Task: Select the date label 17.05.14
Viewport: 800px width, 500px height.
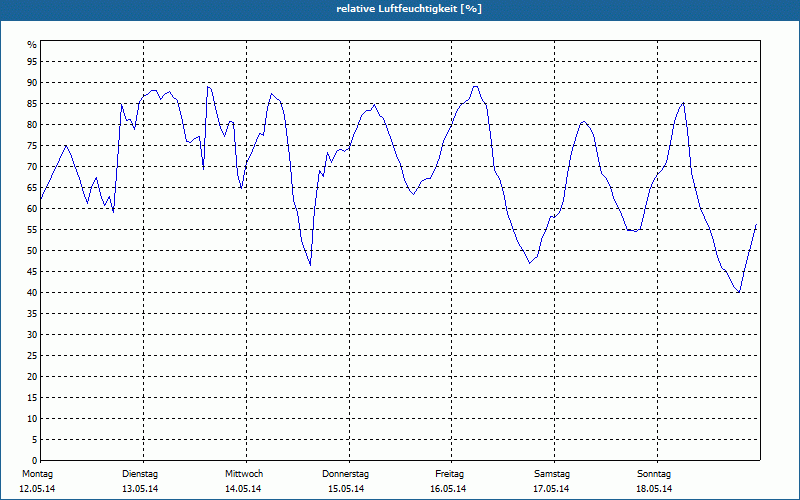Action: coord(551,489)
